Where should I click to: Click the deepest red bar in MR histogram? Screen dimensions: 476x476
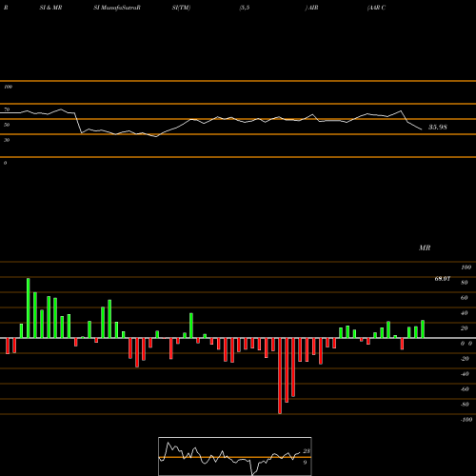[x=280, y=376]
